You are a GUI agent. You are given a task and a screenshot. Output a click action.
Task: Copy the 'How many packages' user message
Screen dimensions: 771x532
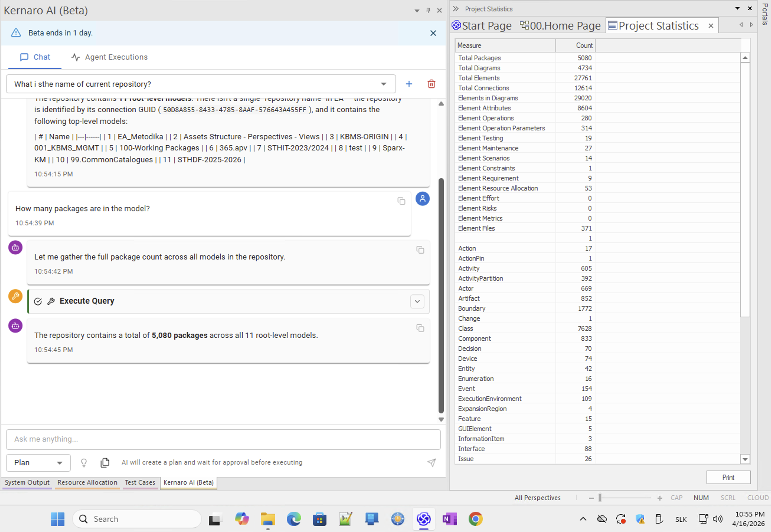point(401,201)
